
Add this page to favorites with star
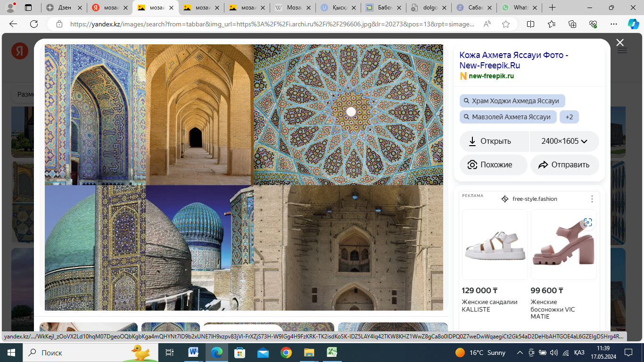(506, 24)
